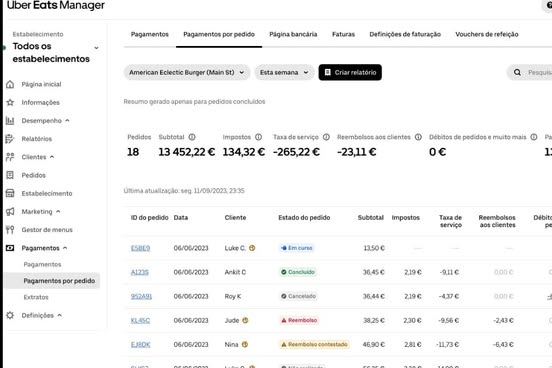Switch to Vouchers de refeição tab
The width and height of the screenshot is (552, 368).
click(x=487, y=34)
